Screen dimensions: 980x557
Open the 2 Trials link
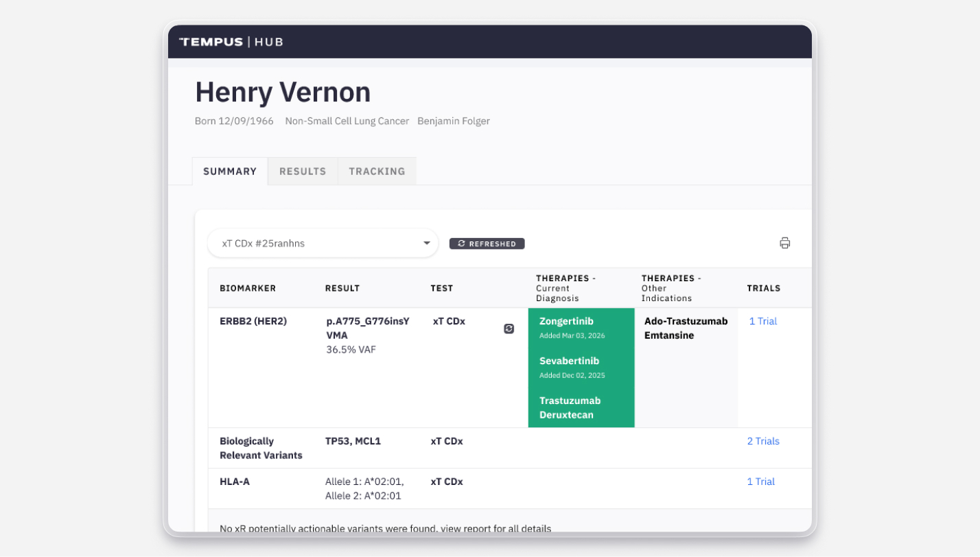762,441
